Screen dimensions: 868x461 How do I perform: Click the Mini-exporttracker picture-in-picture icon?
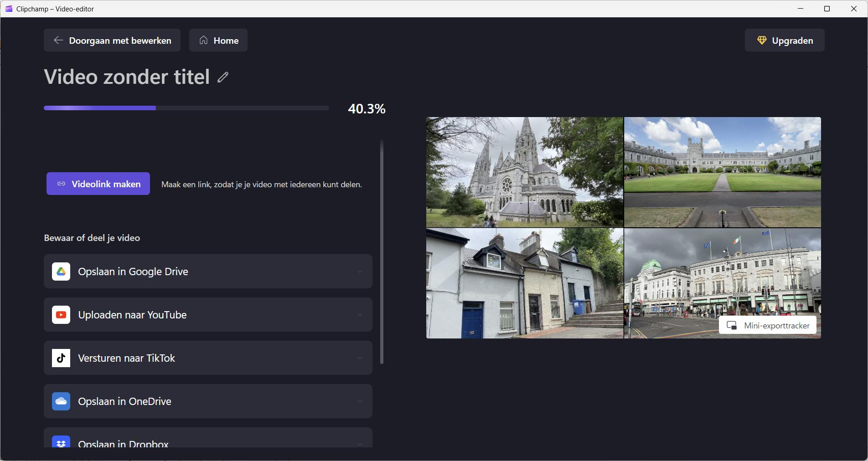732,326
